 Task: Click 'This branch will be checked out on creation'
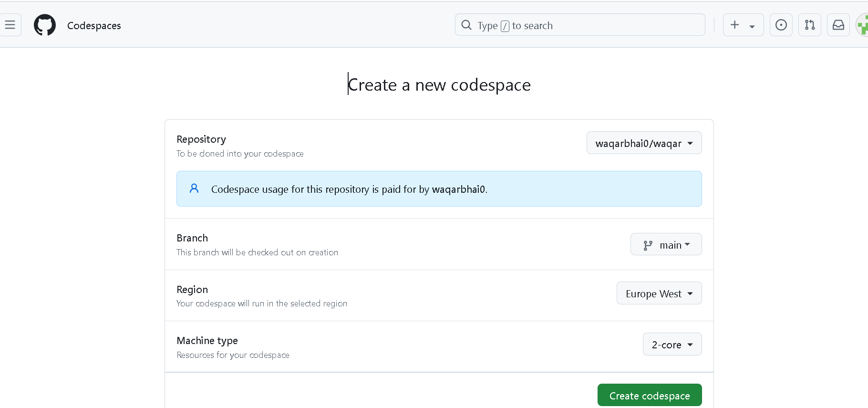tap(257, 252)
